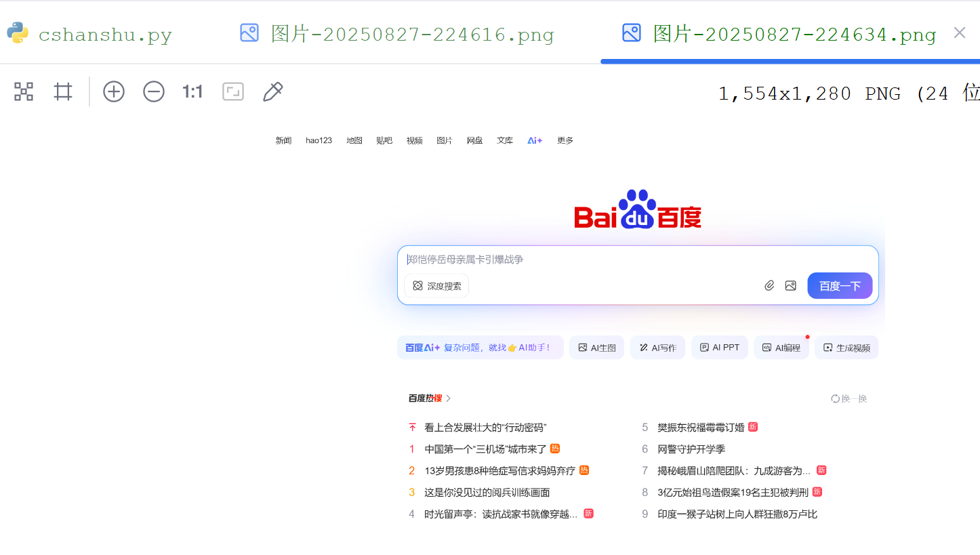Click the AI PPT button
Viewport: 980px width, 555px height.
point(720,348)
